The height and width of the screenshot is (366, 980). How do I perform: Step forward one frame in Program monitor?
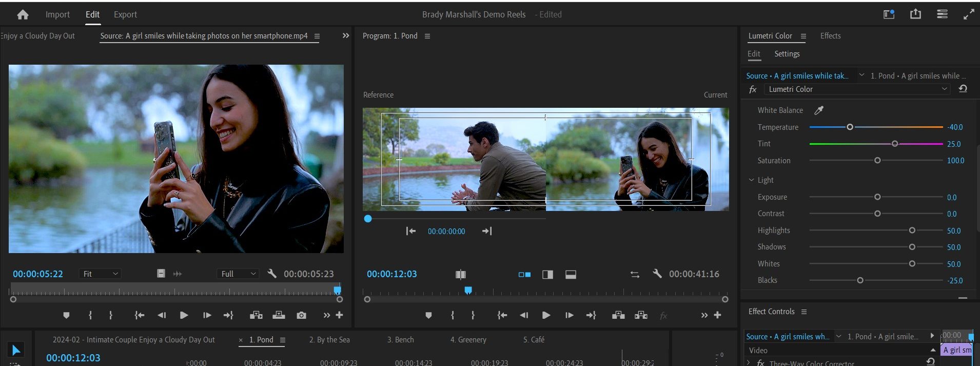(569, 315)
